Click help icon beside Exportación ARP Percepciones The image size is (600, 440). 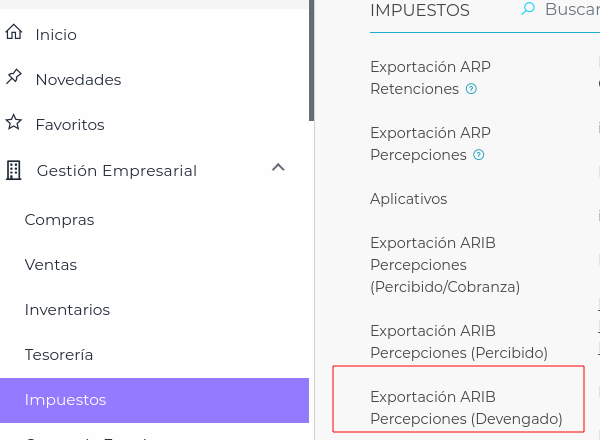coord(478,155)
